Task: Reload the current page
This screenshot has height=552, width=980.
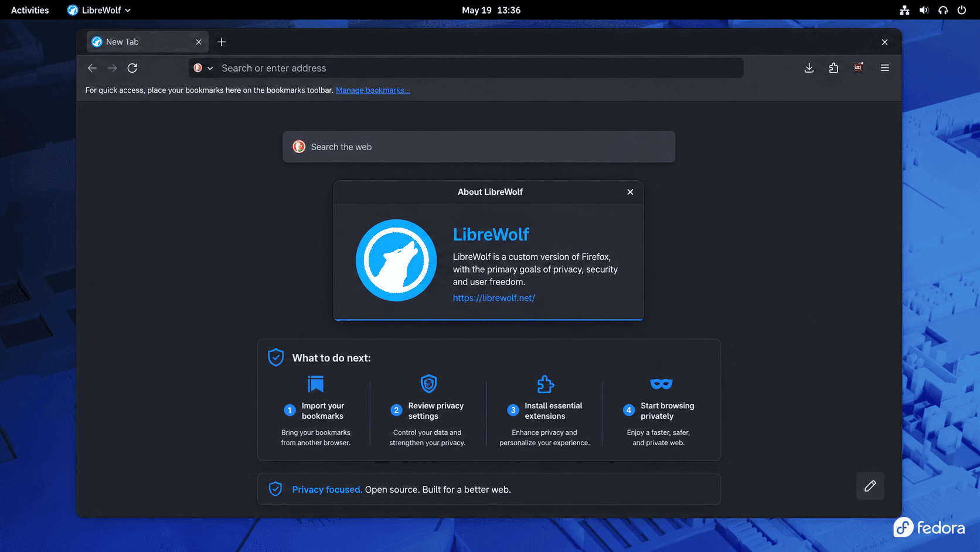Action: point(132,68)
